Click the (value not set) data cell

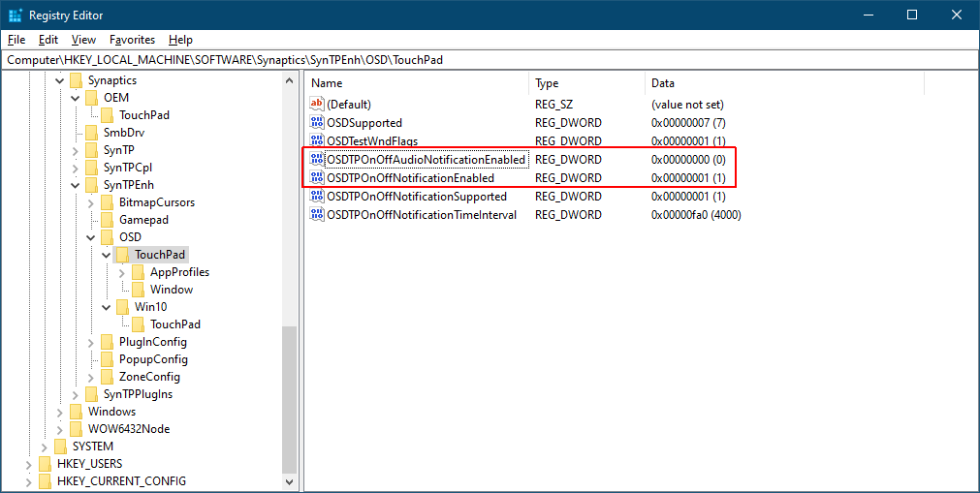[x=687, y=105]
